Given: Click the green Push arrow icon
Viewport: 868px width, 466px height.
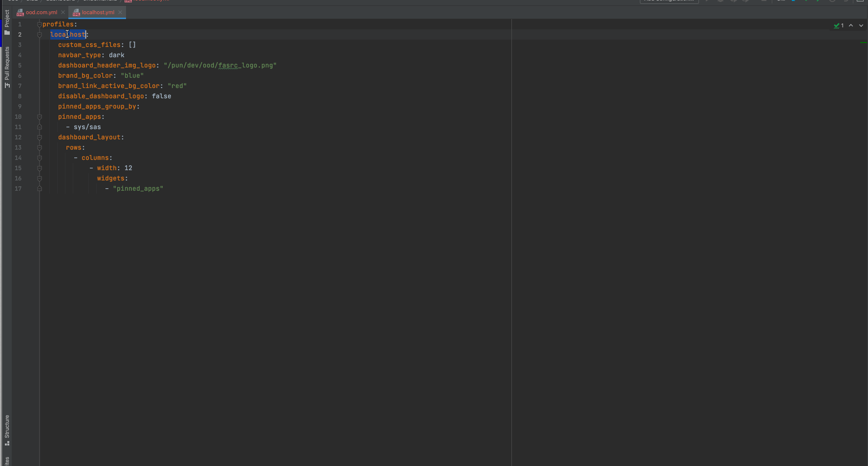Looking at the screenshot, I should [818, 1].
